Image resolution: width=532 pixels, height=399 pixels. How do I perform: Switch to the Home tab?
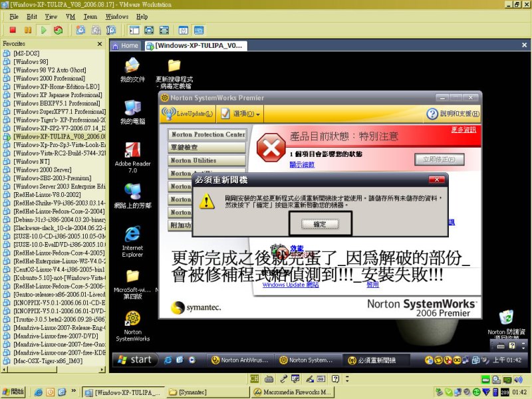click(x=126, y=45)
